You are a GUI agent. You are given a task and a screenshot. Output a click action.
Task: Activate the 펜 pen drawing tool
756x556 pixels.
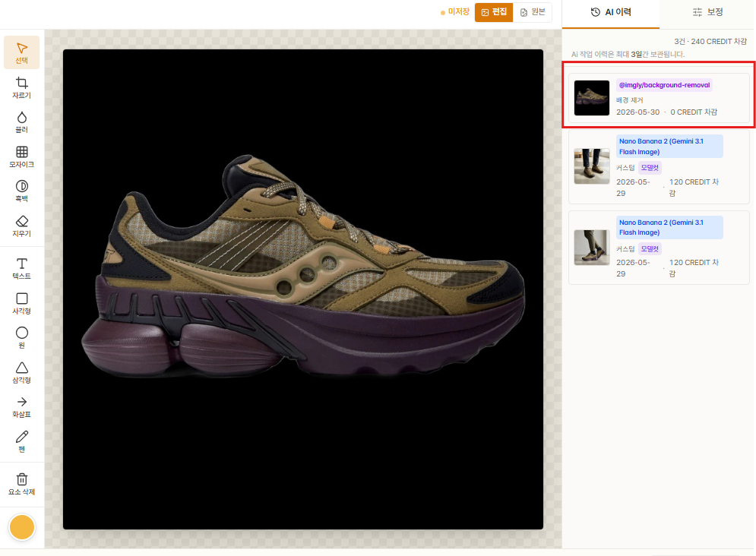pyautogui.click(x=22, y=441)
